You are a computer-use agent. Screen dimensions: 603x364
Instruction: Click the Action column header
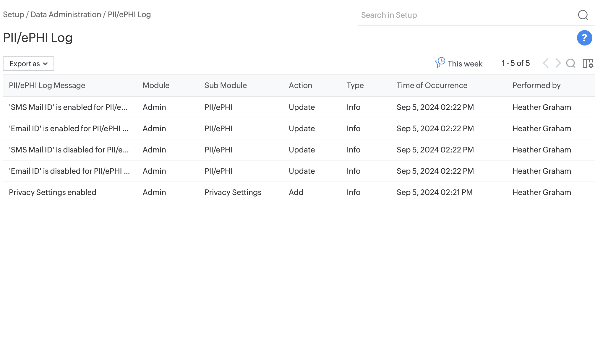click(300, 85)
